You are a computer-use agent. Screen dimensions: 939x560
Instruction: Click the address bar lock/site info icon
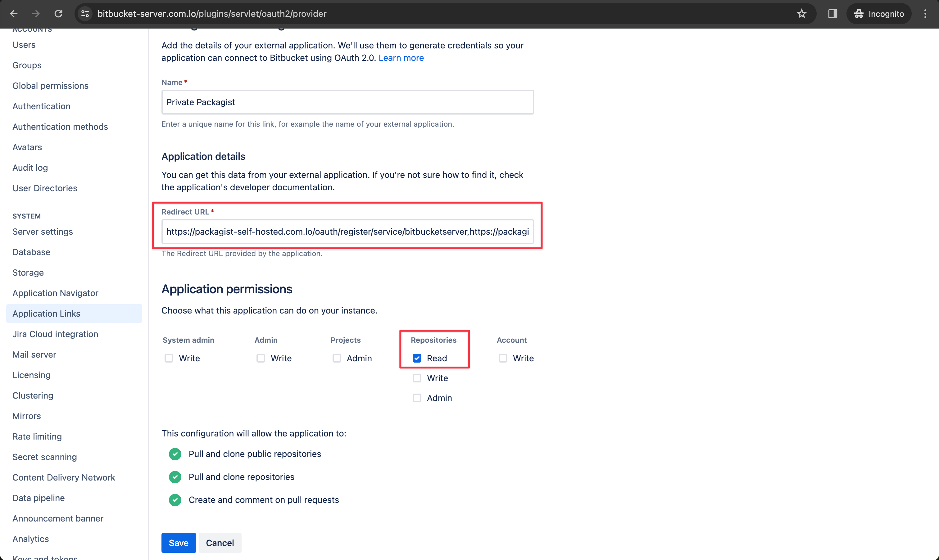85,13
